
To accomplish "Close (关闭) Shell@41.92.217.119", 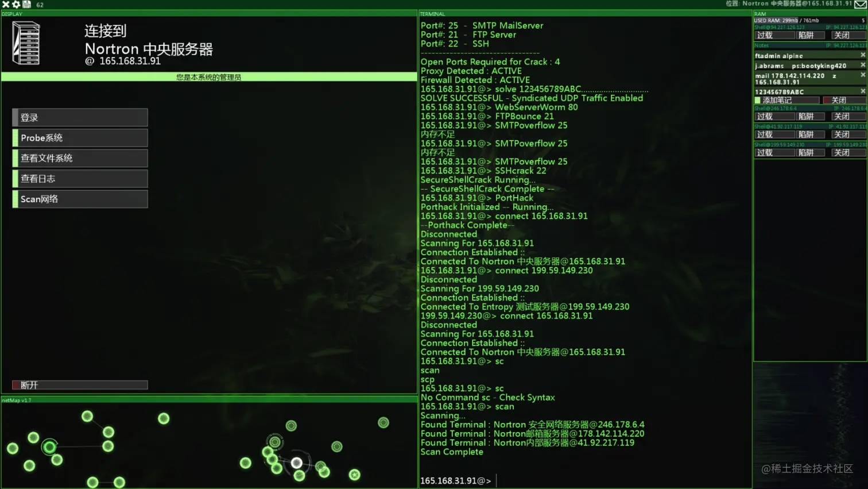I will (x=848, y=134).
